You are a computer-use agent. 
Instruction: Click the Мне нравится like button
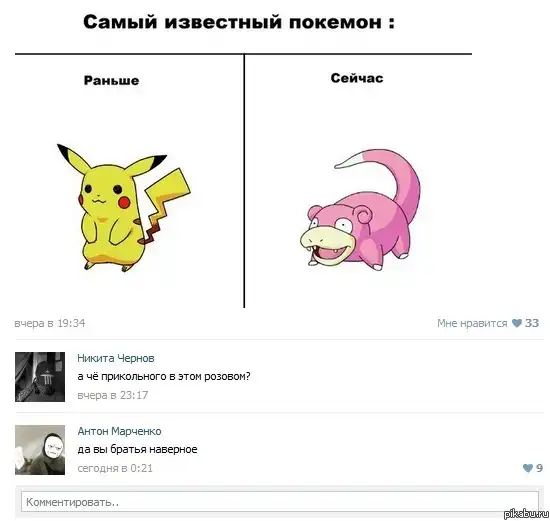point(472,323)
